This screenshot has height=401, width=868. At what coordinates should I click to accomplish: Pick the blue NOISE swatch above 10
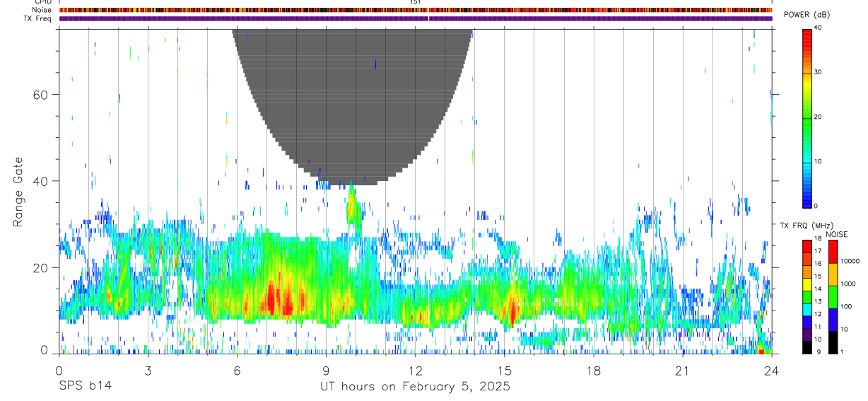(x=833, y=320)
